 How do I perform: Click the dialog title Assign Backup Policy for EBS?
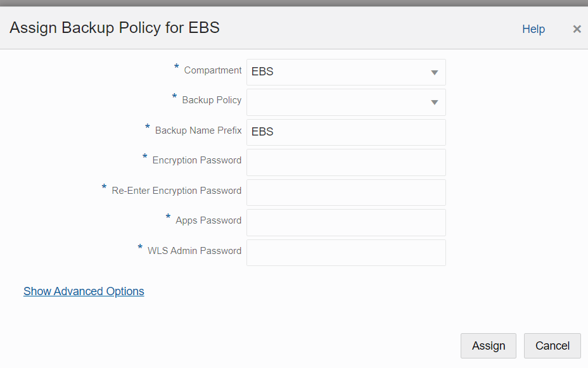[115, 28]
